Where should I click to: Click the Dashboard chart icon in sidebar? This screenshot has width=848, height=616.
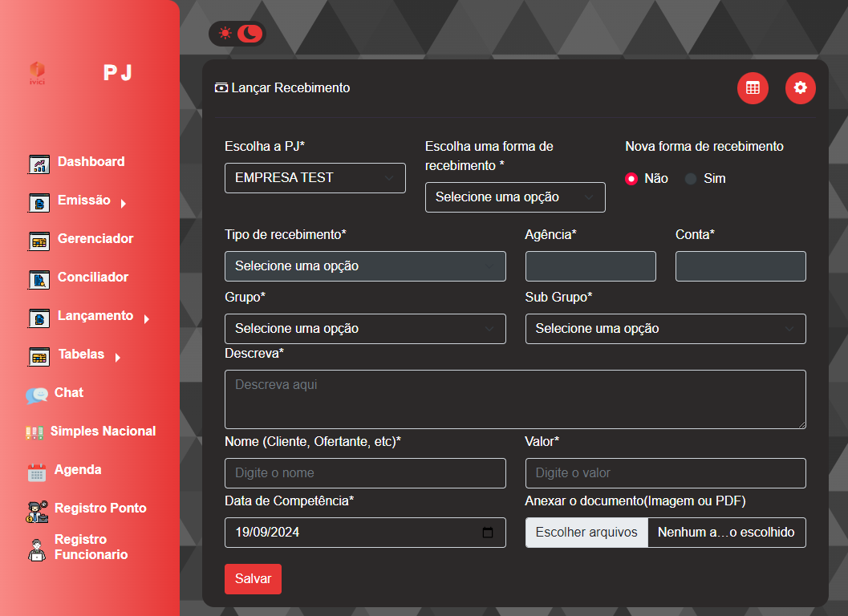pyautogui.click(x=39, y=164)
